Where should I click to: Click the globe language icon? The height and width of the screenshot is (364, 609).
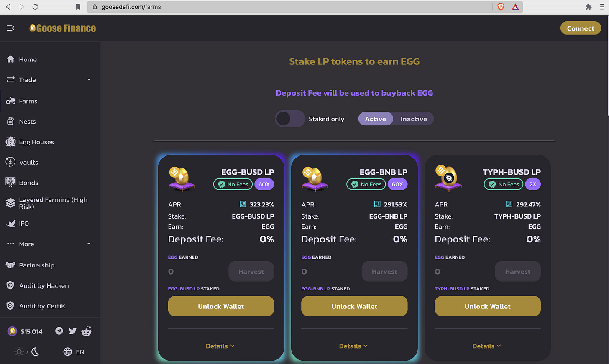[68, 352]
